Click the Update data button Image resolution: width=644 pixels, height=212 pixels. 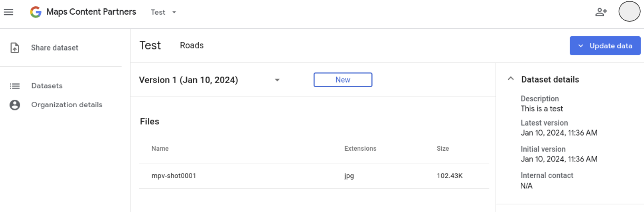point(605,46)
